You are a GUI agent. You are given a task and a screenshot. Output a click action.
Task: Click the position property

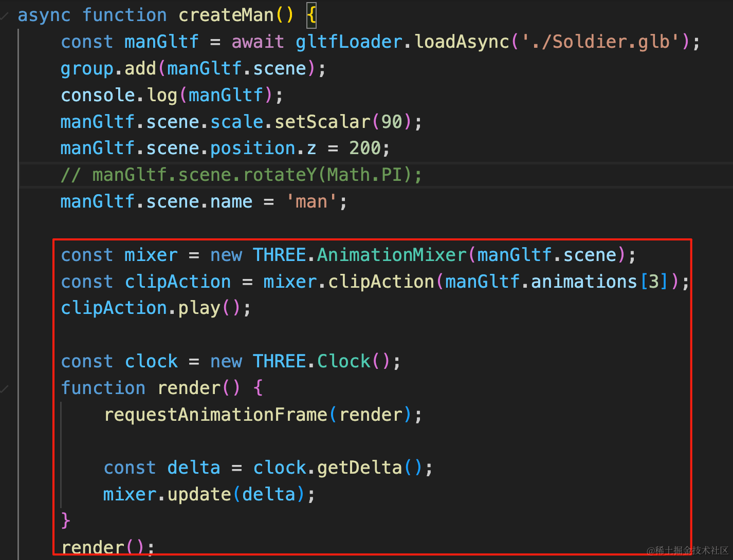(x=253, y=148)
